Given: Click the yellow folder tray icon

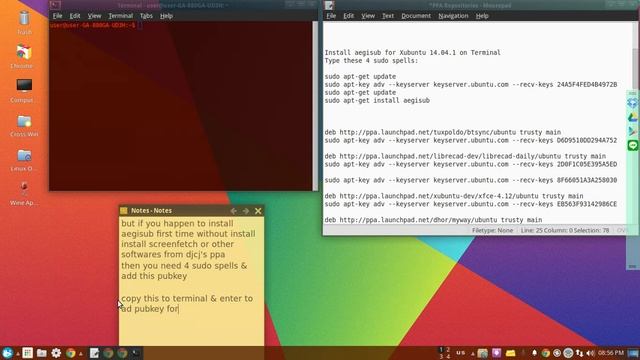Looking at the screenshot, I should [511, 353].
